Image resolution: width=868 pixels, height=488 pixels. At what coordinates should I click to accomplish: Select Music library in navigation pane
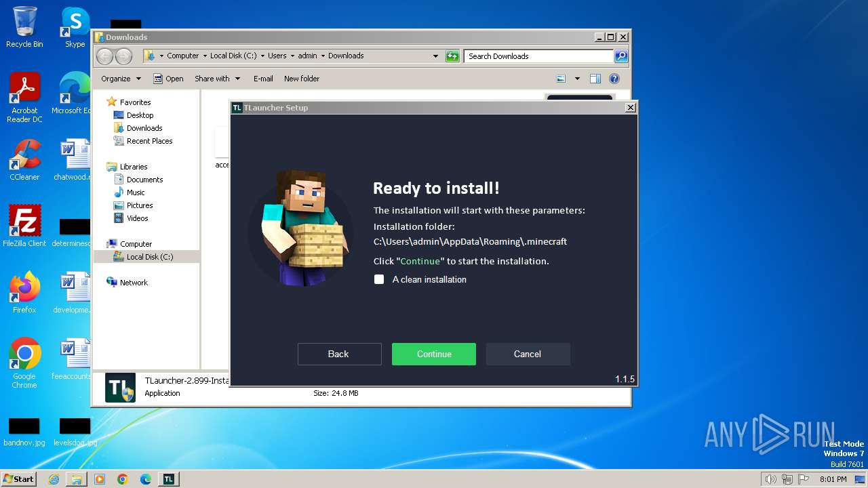coord(136,192)
